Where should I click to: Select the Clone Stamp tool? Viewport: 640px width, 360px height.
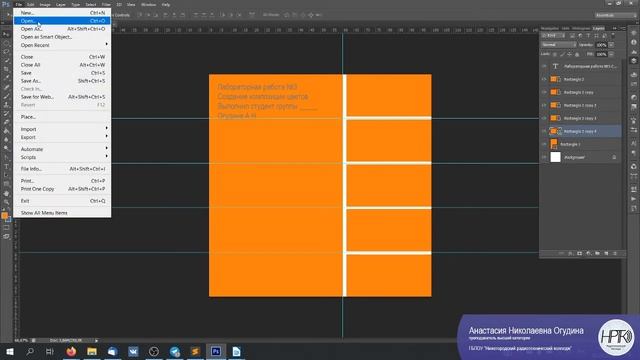tap(6, 105)
